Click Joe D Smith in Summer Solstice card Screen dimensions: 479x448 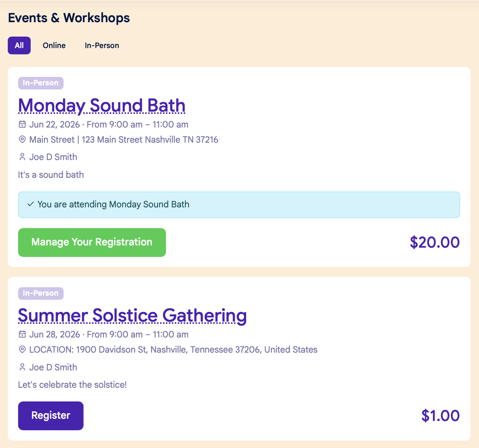53,367
